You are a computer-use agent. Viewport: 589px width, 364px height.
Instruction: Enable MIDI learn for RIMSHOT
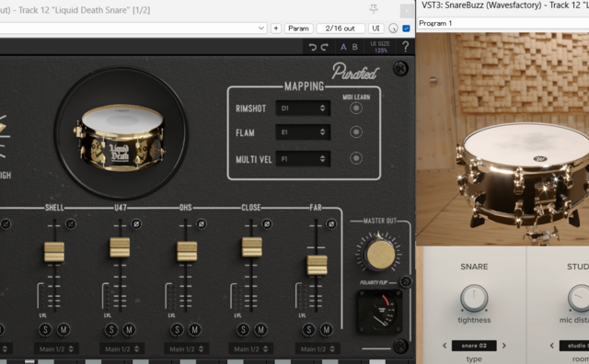[356, 108]
